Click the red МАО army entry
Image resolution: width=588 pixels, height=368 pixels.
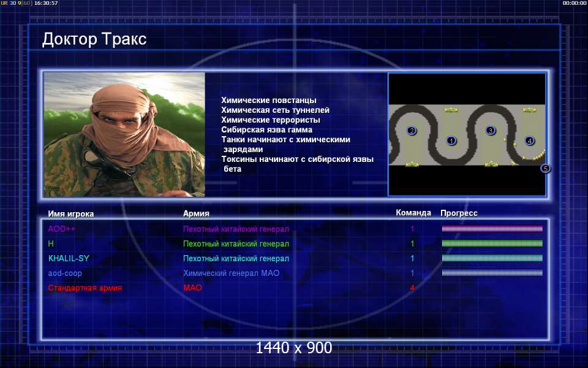(193, 288)
